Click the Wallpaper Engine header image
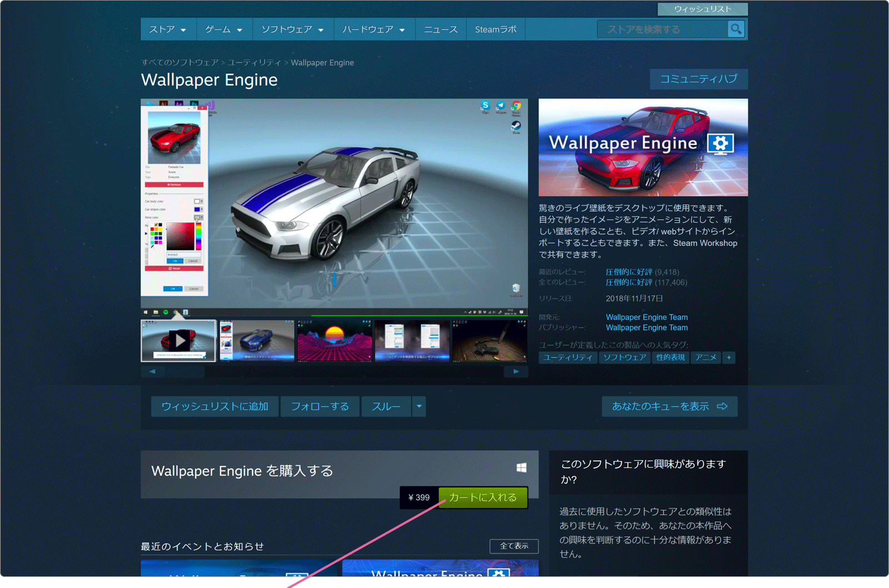Viewport: 889px width, 588px height. click(643, 147)
